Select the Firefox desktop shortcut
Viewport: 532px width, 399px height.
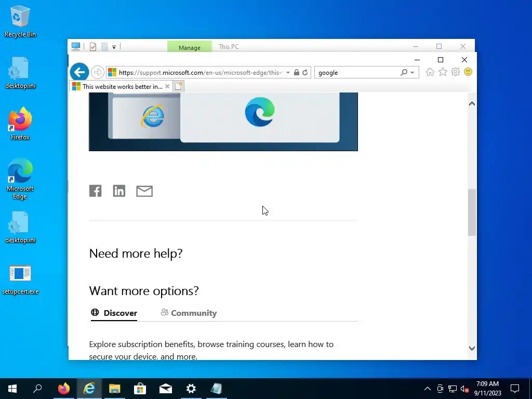(20, 124)
